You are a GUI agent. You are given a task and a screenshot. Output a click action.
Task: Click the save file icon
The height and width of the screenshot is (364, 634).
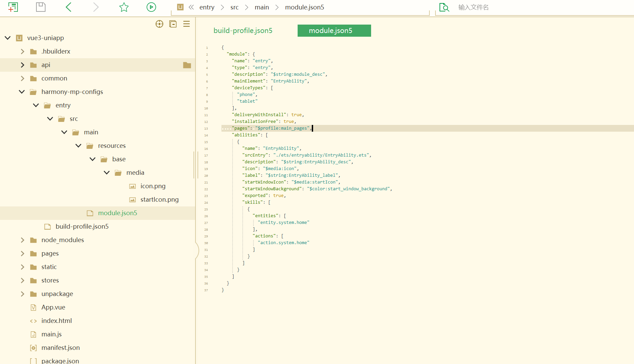coord(41,7)
